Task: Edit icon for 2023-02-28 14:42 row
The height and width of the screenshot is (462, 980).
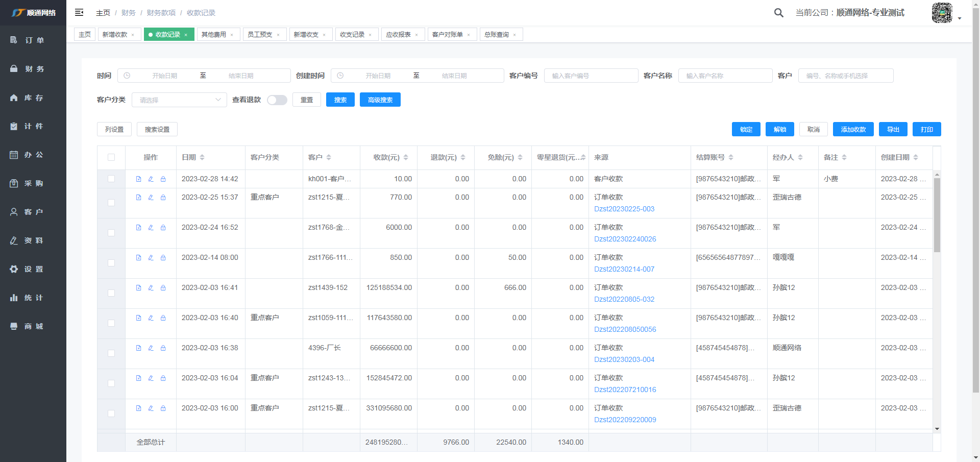Action: (x=151, y=179)
